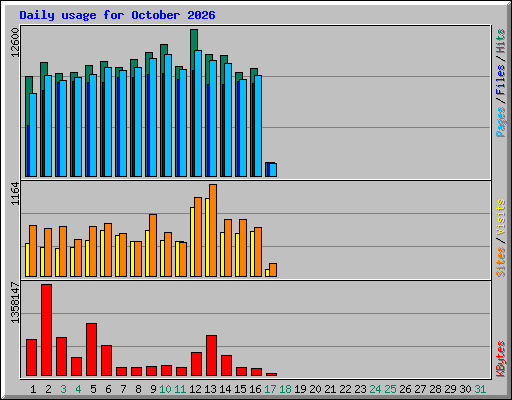Click the short cyan Pages bar for day 17
Screen dimensions: 512x400
[273, 170]
